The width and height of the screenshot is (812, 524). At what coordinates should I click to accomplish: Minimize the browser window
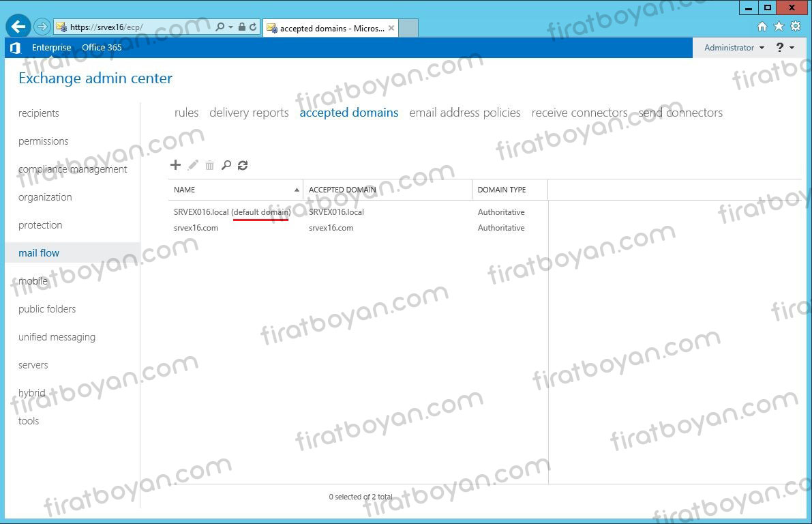pyautogui.click(x=749, y=8)
